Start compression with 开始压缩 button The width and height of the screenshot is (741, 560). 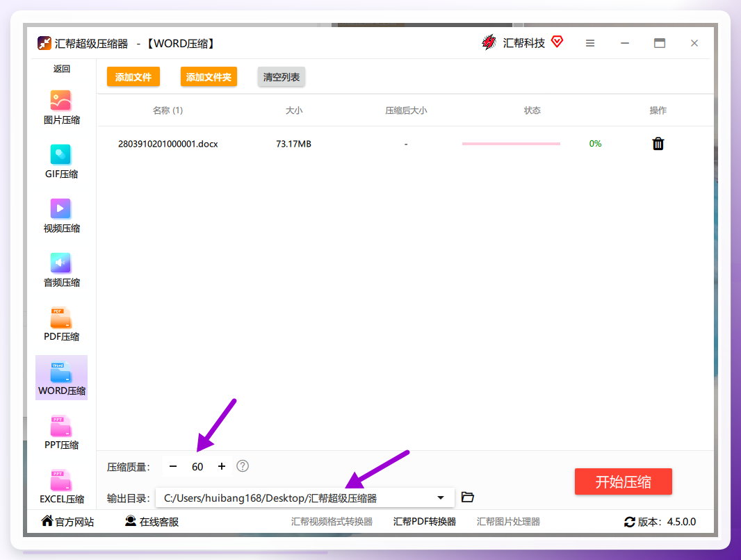coord(623,481)
